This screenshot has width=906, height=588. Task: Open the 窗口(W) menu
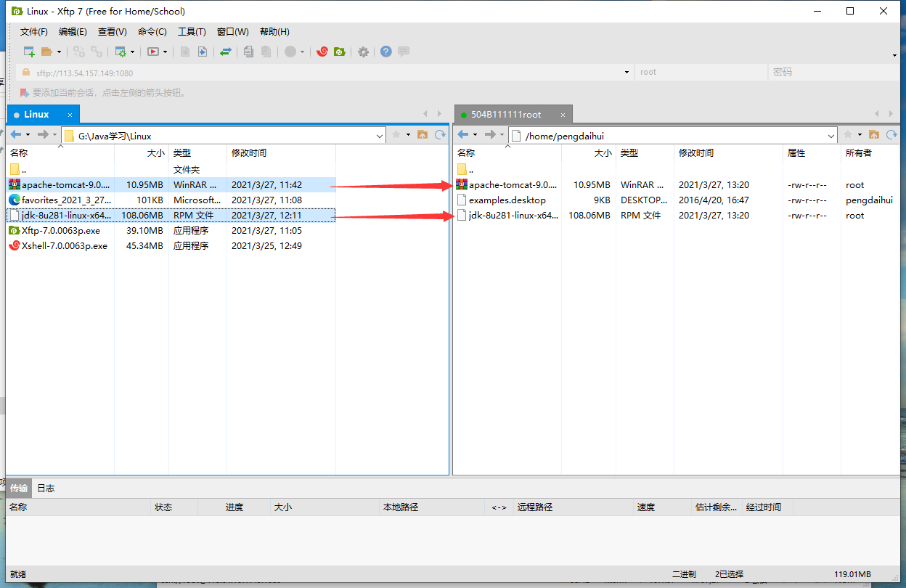click(232, 32)
